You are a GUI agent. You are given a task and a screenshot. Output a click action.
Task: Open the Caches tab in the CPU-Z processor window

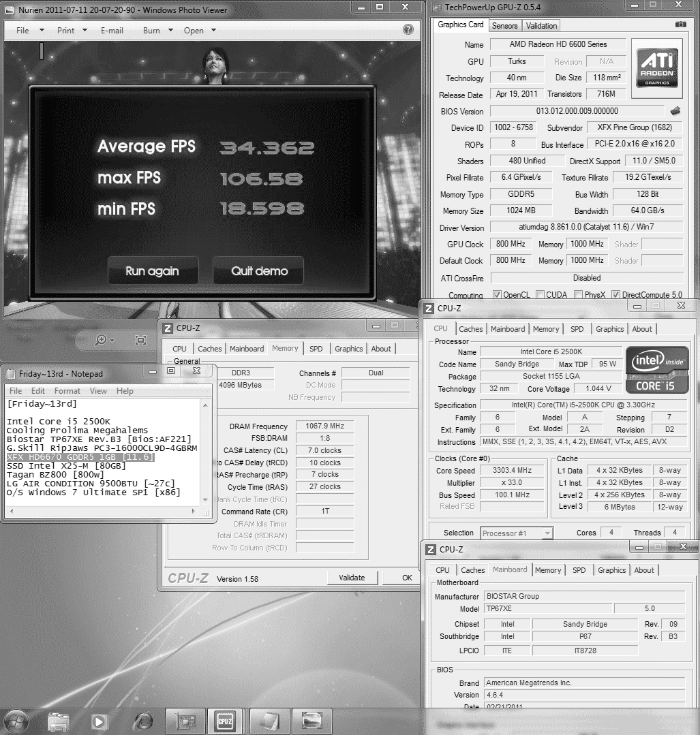coord(470,329)
